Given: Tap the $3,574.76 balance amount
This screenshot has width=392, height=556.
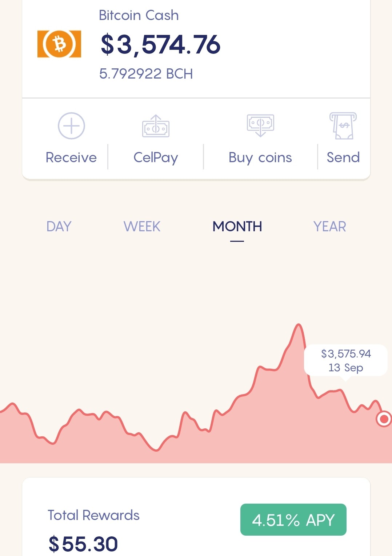Looking at the screenshot, I should (x=160, y=44).
